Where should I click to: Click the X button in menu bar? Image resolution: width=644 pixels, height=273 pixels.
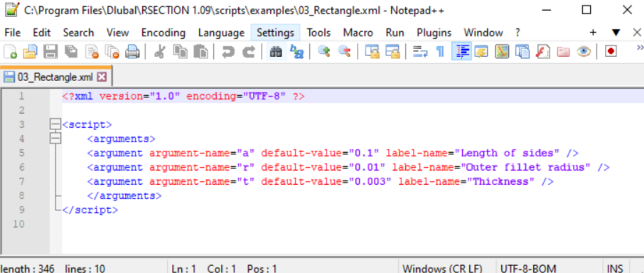[x=637, y=33]
